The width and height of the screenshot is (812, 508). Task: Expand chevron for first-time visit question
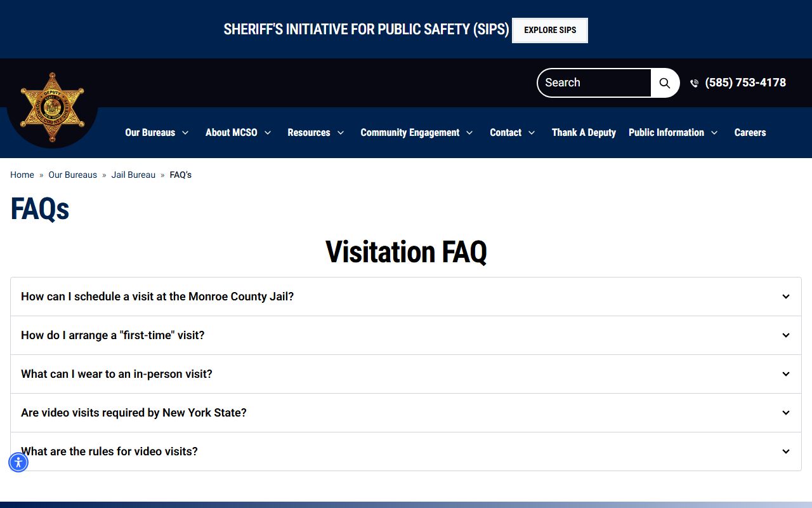point(786,335)
